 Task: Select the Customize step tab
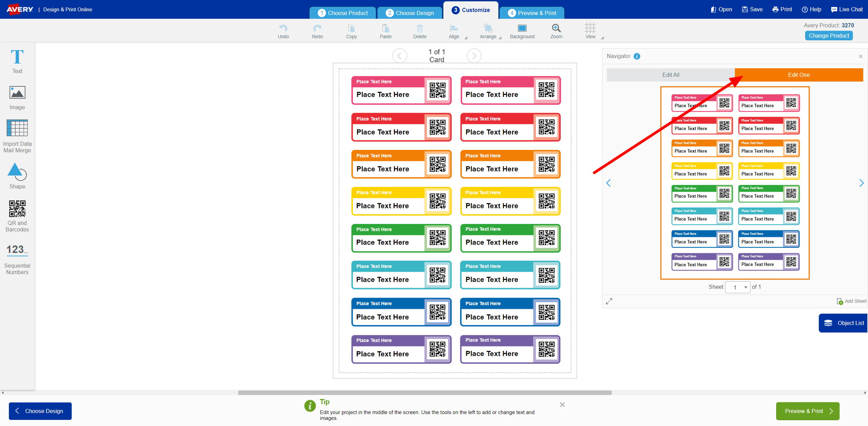pos(471,10)
